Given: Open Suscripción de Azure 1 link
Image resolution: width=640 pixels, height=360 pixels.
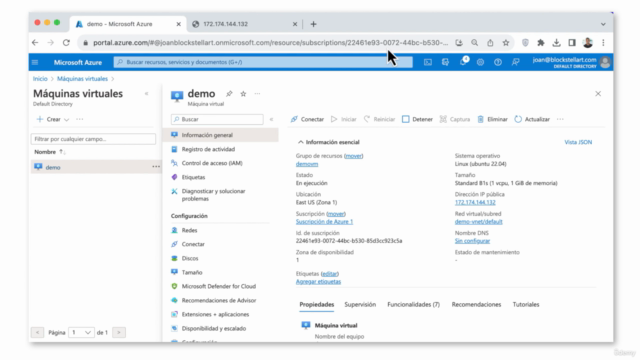Looking at the screenshot, I should (x=324, y=222).
